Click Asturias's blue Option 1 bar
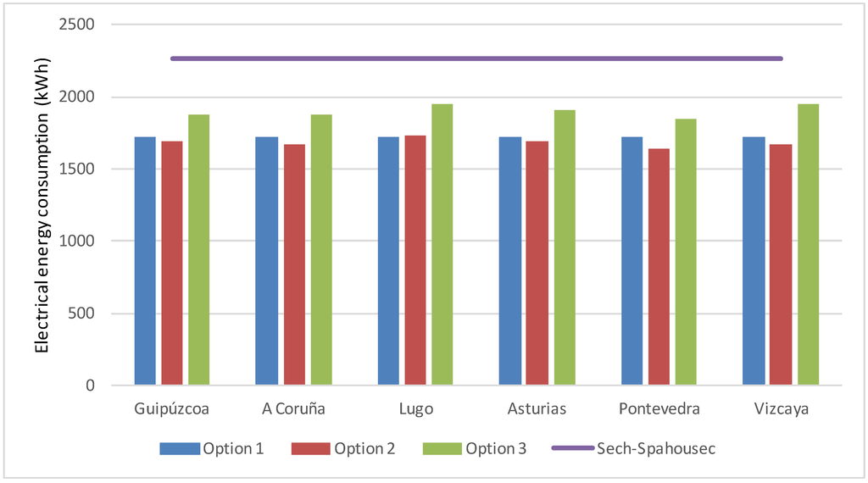Viewport: 868px width, 483px height. click(510, 261)
